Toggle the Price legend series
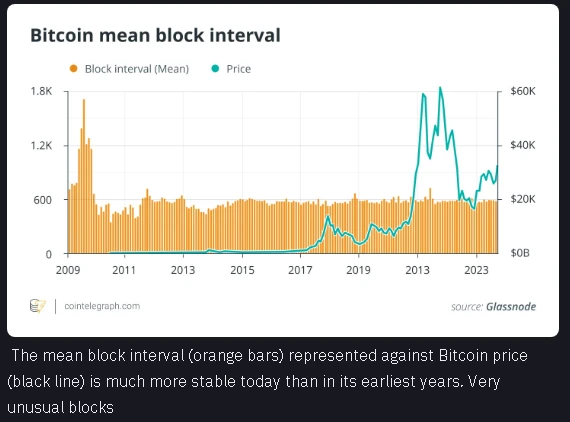 point(231,69)
